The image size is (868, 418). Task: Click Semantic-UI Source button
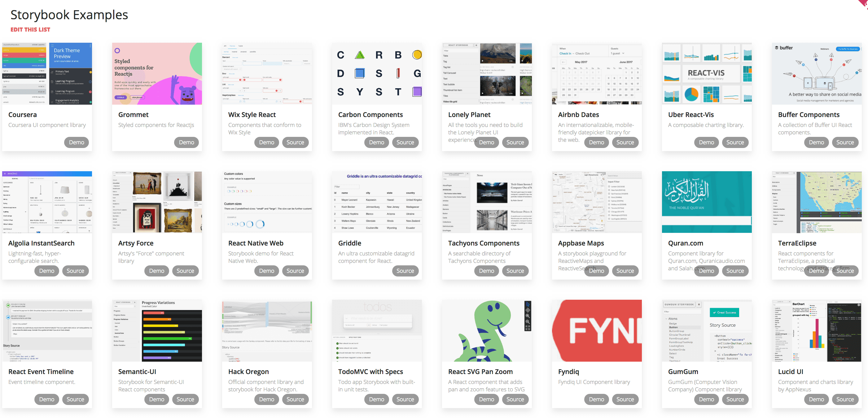(185, 399)
